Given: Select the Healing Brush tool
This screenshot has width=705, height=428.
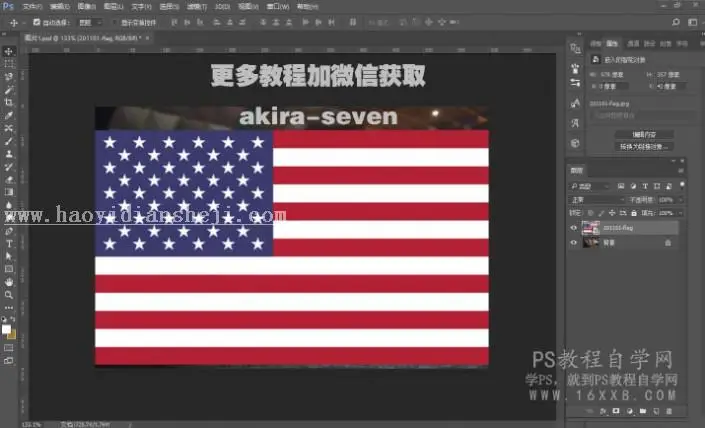Looking at the screenshot, I should coord(9,128).
